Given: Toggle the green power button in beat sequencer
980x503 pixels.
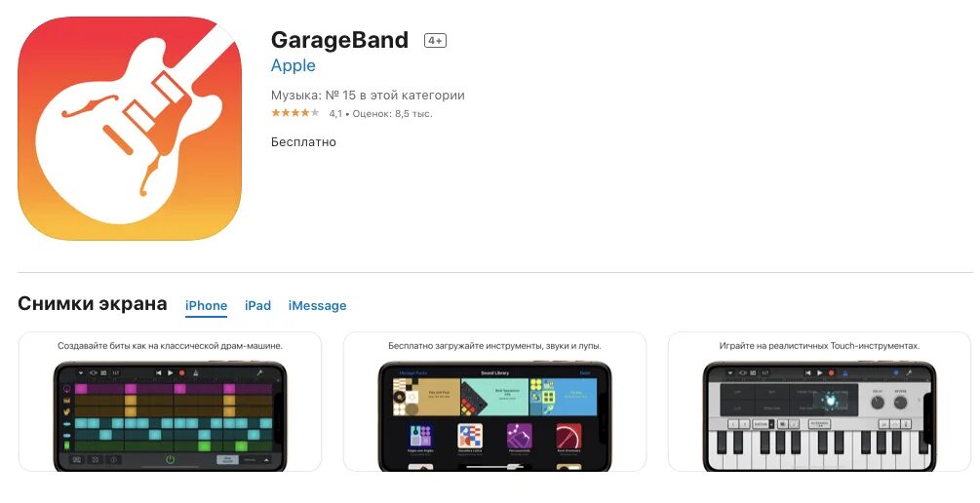Looking at the screenshot, I should (170, 460).
